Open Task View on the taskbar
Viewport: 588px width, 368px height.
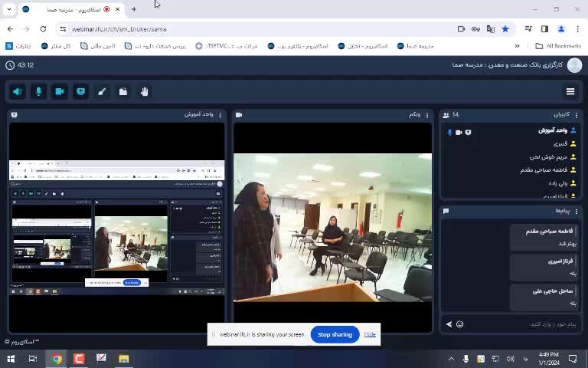coord(33,359)
